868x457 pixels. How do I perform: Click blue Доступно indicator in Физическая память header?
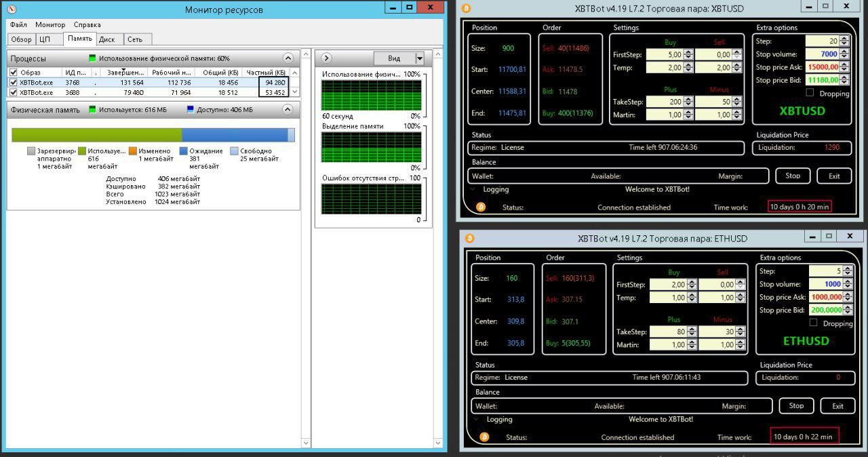pyautogui.click(x=191, y=109)
